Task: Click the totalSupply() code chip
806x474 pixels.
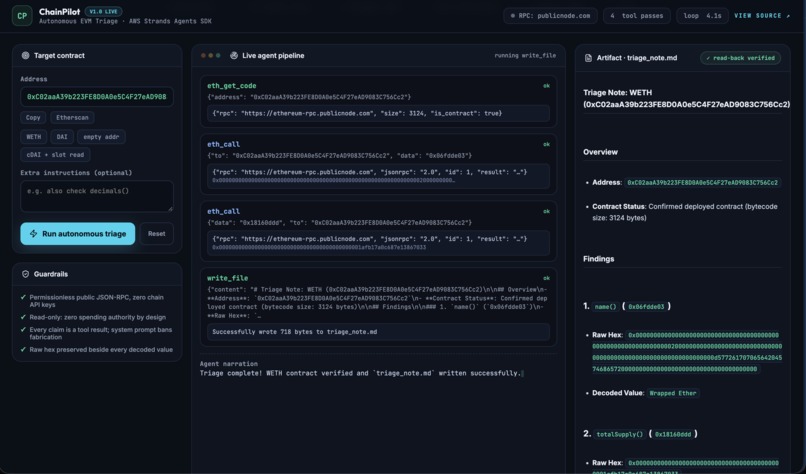Action: coord(619,434)
